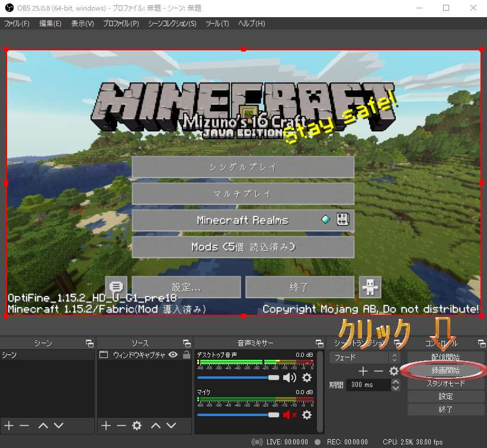This screenshot has width=487, height=448.
Task: Open the 編集(E) menu
Action: pos(50,24)
